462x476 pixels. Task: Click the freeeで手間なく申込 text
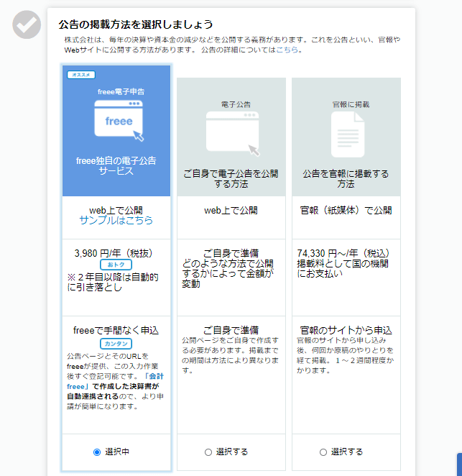[116, 330]
